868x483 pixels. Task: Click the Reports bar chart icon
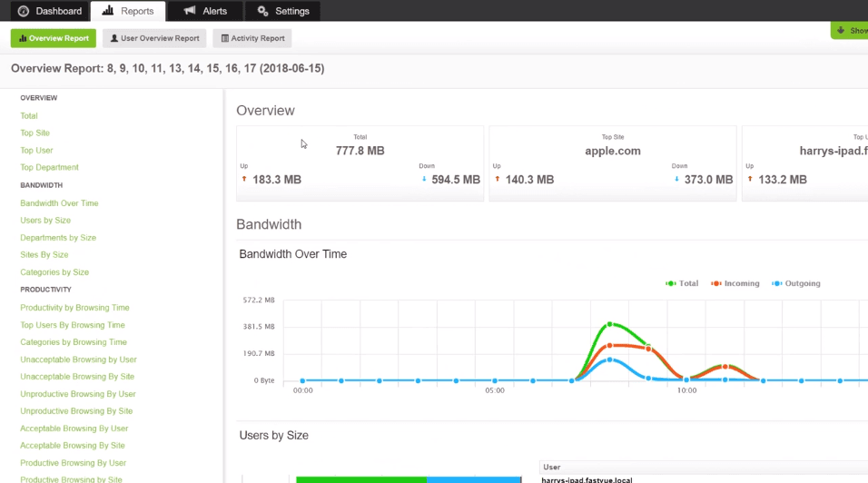point(108,11)
